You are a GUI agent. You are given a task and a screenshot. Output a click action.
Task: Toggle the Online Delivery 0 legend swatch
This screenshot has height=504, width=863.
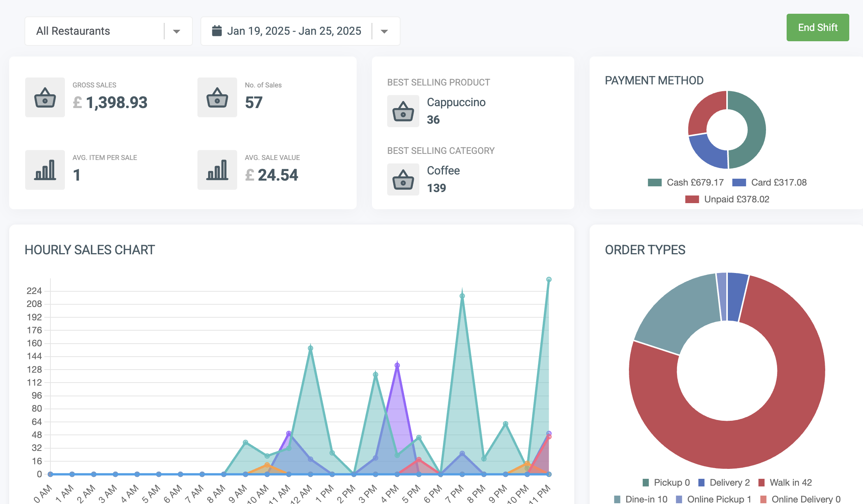click(763, 499)
